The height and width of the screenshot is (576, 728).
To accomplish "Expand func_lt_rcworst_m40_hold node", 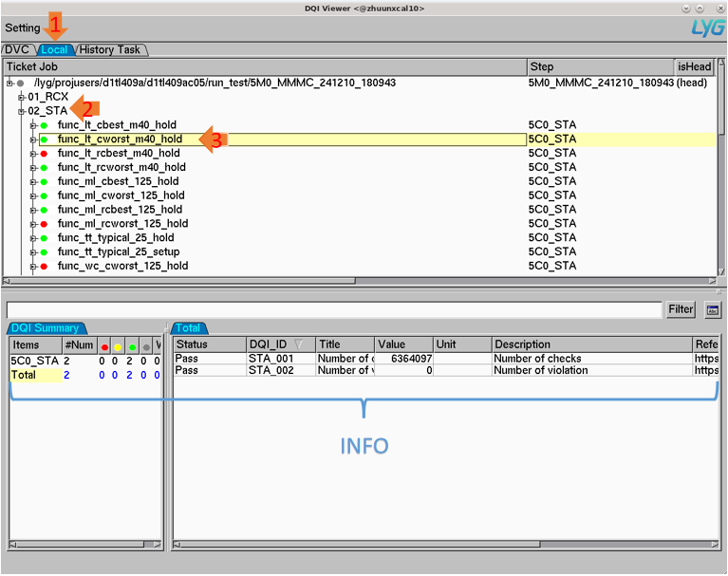I will [x=33, y=168].
